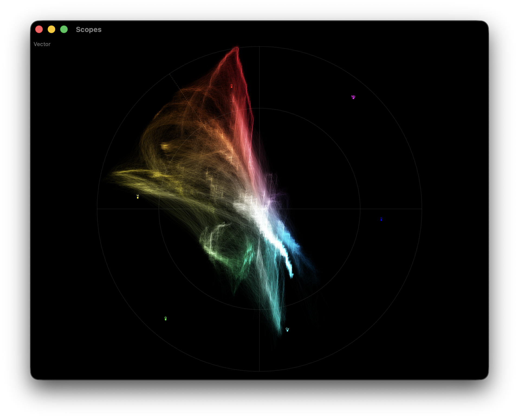Image resolution: width=519 pixels, height=420 pixels.
Task: Click the vectorscope center crosshair
Action: click(259, 209)
